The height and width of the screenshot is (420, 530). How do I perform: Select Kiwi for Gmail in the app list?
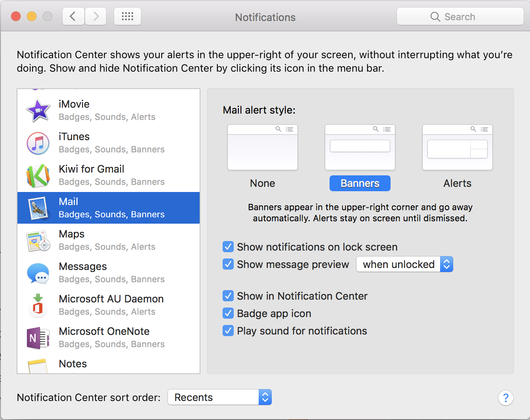click(38, 175)
